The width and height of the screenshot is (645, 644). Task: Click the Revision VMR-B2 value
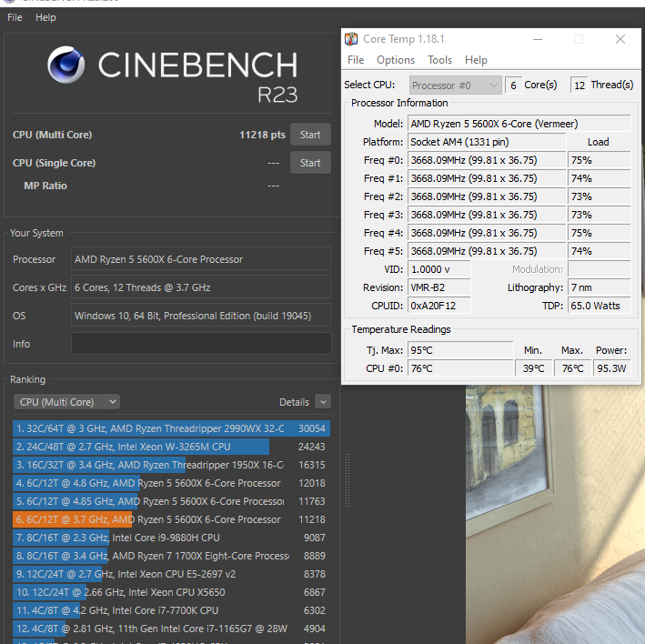point(438,287)
